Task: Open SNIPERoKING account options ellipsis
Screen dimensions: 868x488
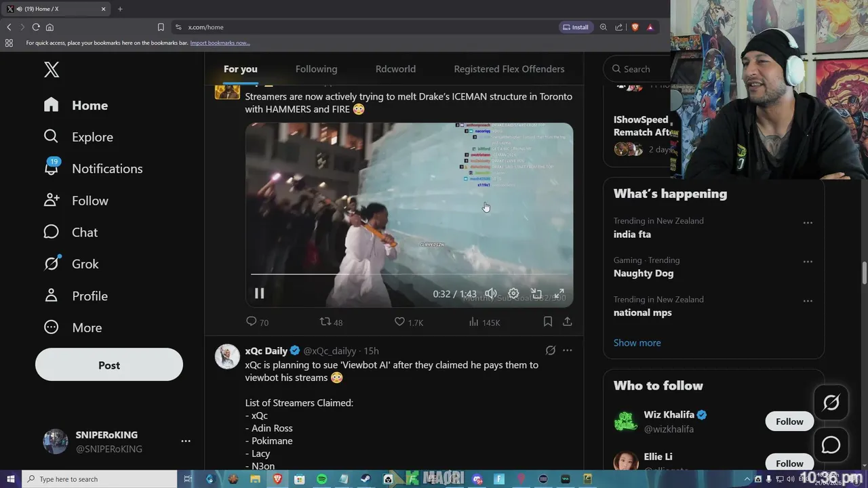Action: click(x=186, y=441)
